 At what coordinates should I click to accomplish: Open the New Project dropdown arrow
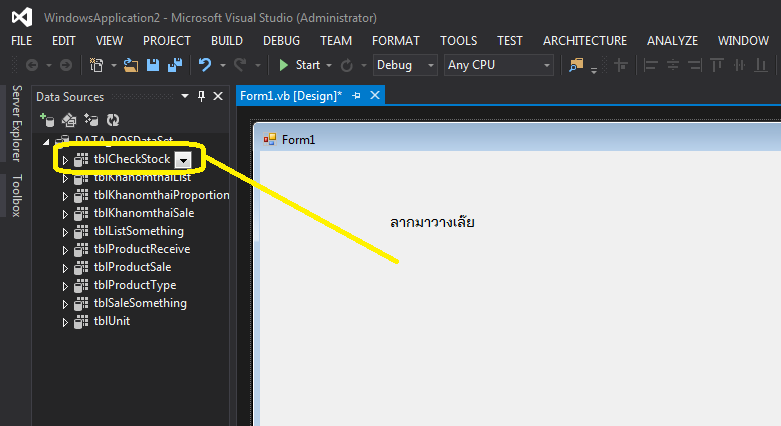click(114, 66)
